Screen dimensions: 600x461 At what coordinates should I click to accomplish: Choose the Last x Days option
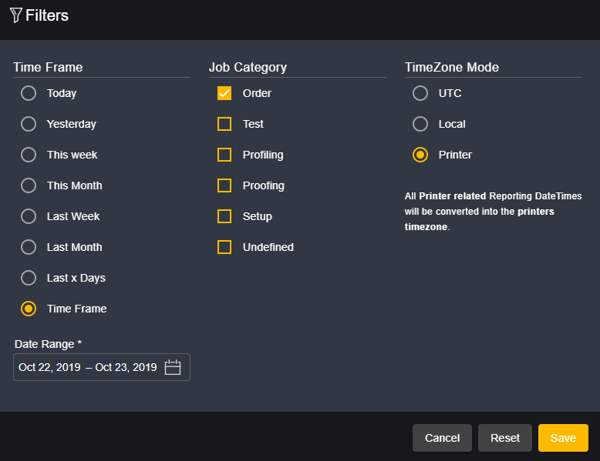pos(29,278)
